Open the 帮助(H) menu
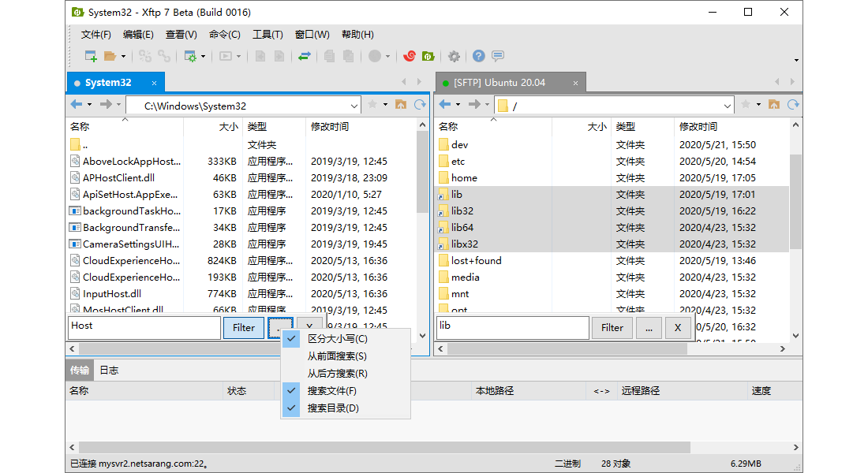 pos(357,35)
